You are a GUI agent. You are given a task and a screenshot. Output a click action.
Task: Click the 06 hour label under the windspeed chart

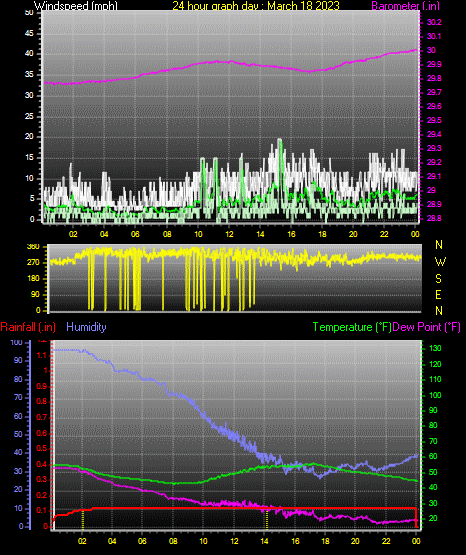[135, 234]
